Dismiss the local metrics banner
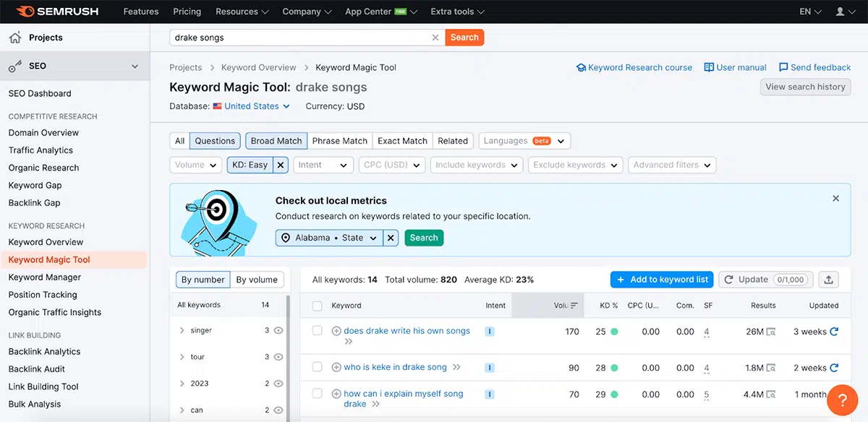The image size is (868, 422). pos(836,198)
